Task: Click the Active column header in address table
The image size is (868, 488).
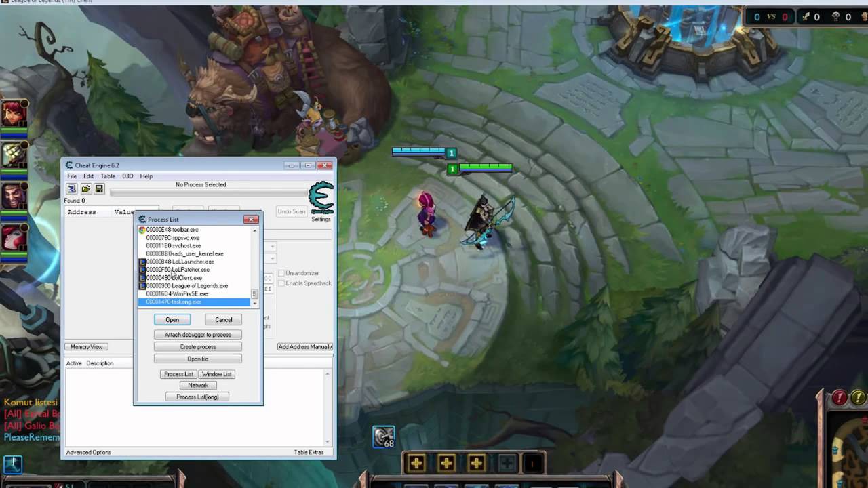Action: tap(74, 363)
